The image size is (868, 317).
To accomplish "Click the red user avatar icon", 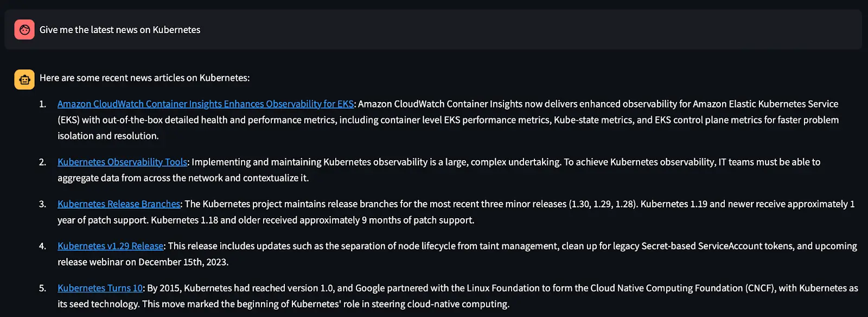I will 24,30.
